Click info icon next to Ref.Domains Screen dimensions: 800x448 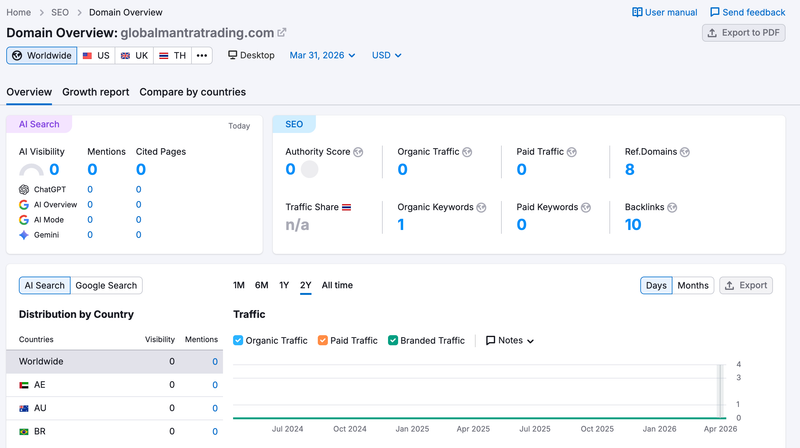coord(685,152)
